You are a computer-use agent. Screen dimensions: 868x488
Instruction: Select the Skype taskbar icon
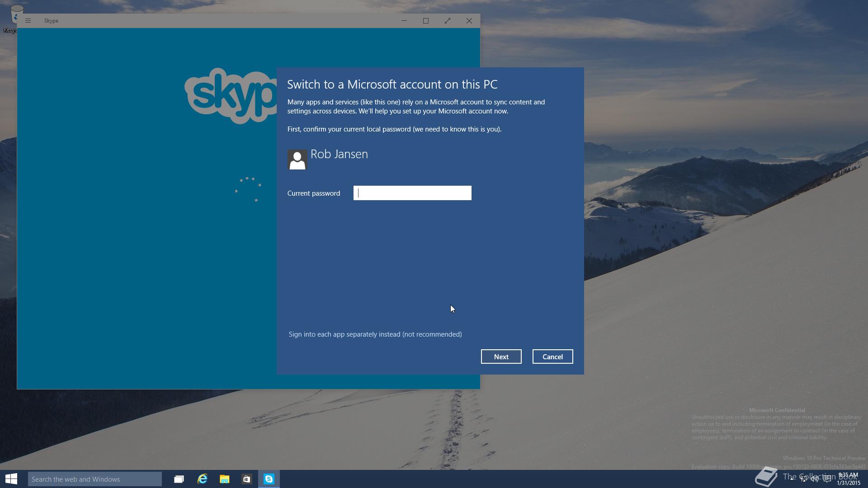pos(269,479)
